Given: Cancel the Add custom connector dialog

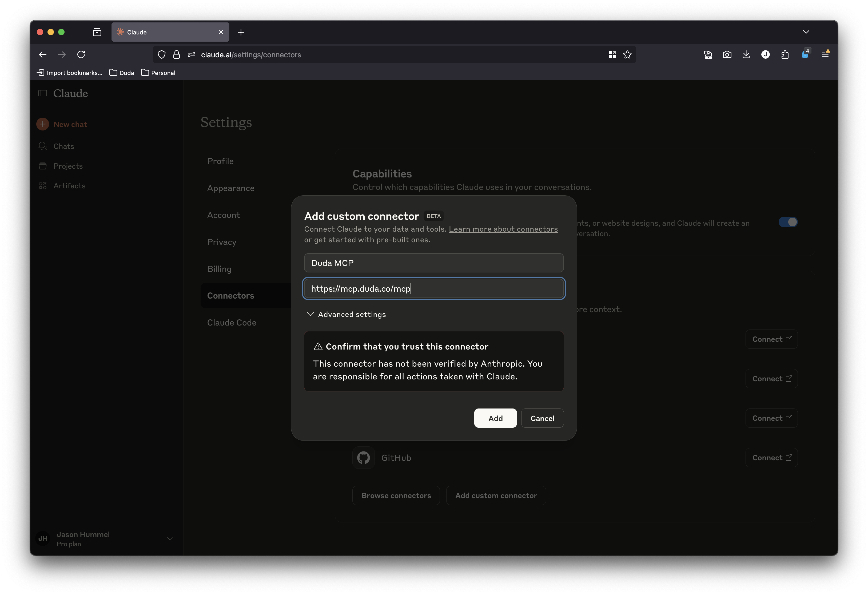Looking at the screenshot, I should click(x=542, y=418).
